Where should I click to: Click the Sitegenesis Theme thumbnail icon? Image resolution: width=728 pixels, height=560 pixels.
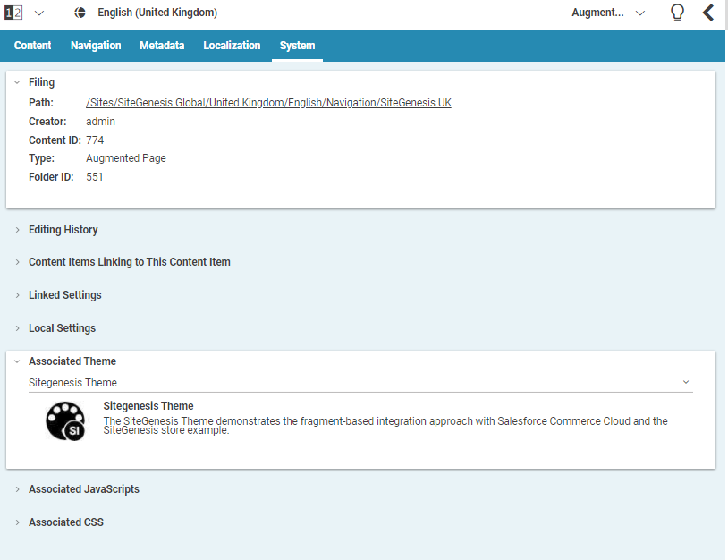click(66, 420)
